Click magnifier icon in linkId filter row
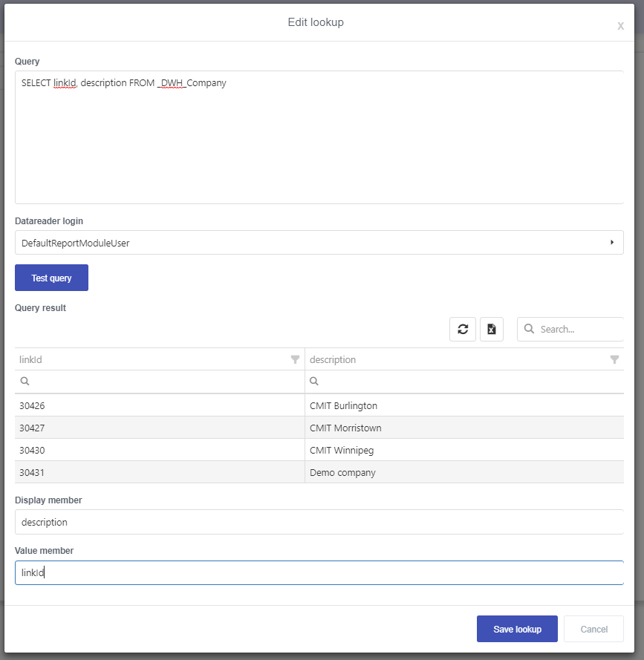Viewport: 644px width, 660px height. [25, 382]
